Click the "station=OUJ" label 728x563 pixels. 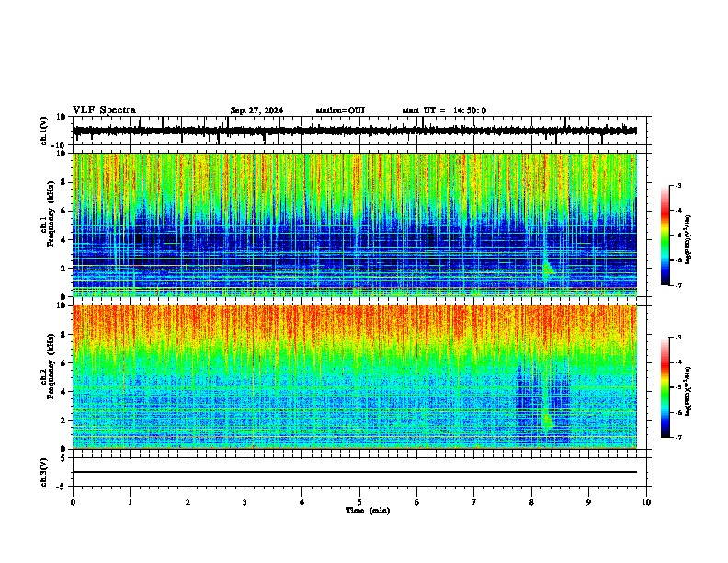[x=340, y=110]
